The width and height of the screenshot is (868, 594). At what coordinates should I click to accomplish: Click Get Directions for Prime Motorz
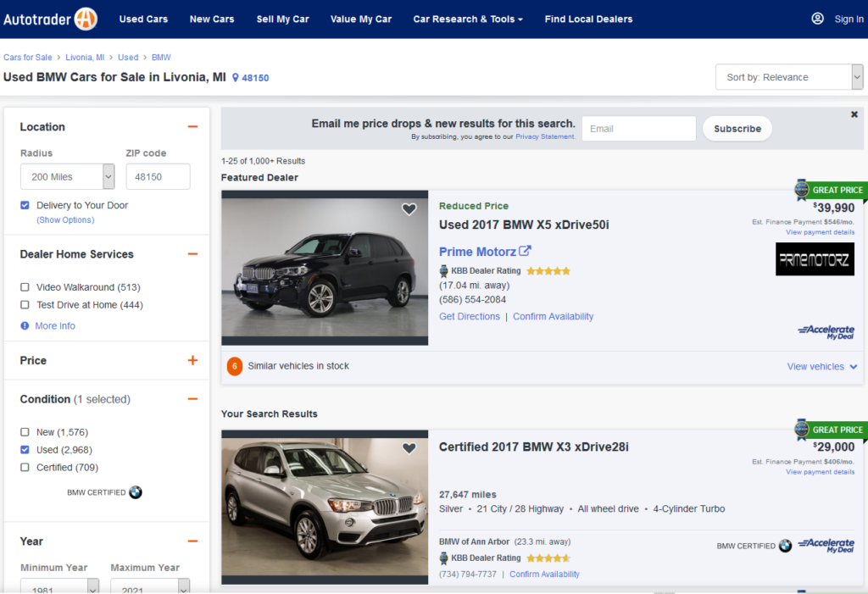[470, 317]
